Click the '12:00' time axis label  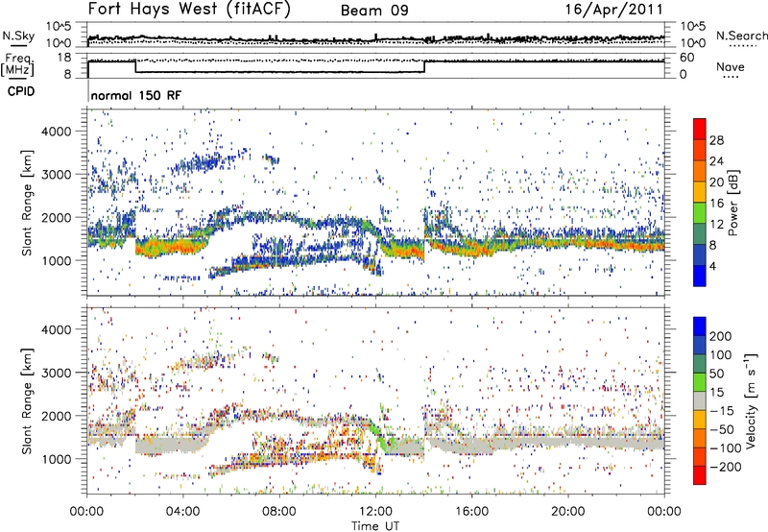375,512
